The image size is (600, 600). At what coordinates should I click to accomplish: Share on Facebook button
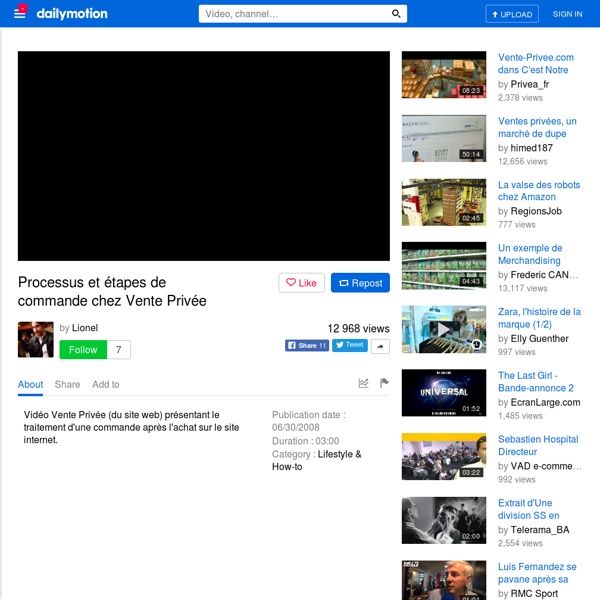click(x=307, y=346)
